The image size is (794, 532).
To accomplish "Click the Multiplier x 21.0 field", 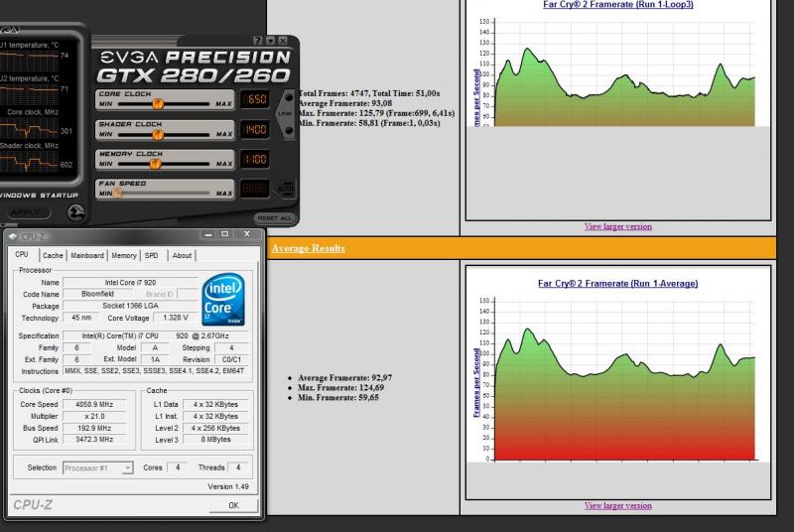I will 94,416.
